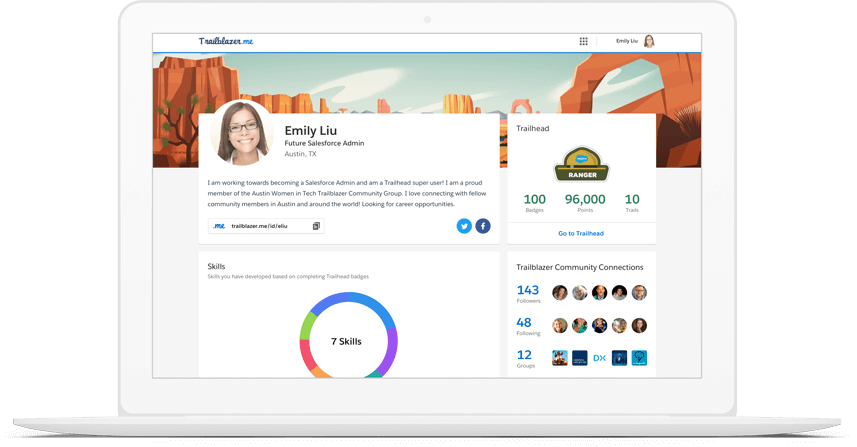The height and width of the screenshot is (447, 857).
Task: Copy the trailblazer.me profile URL
Action: click(316, 226)
